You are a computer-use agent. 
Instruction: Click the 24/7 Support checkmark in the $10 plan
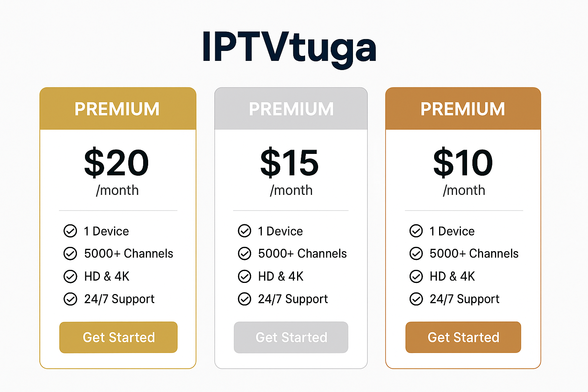pos(416,299)
